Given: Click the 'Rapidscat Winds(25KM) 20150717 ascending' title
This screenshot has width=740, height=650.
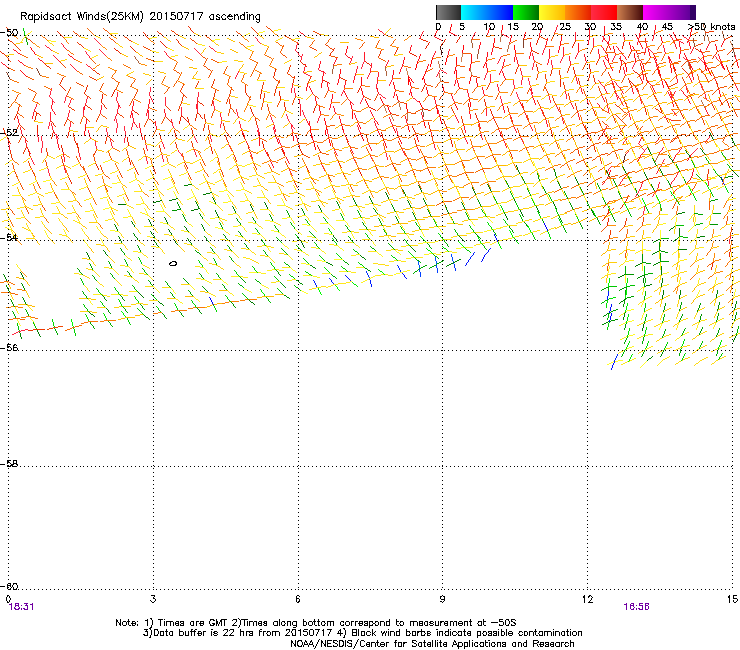Looking at the screenshot, I should pos(140,17).
